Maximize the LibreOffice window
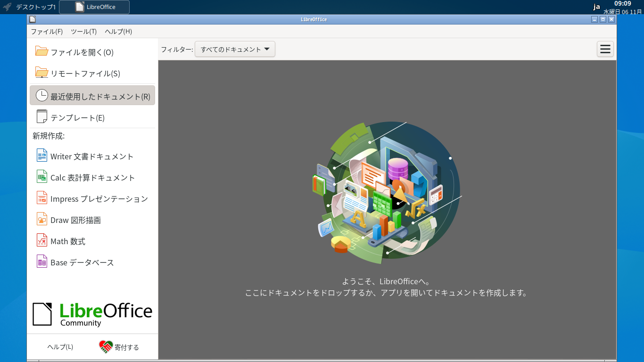Screen dimensions: 644x362 pos(603,19)
